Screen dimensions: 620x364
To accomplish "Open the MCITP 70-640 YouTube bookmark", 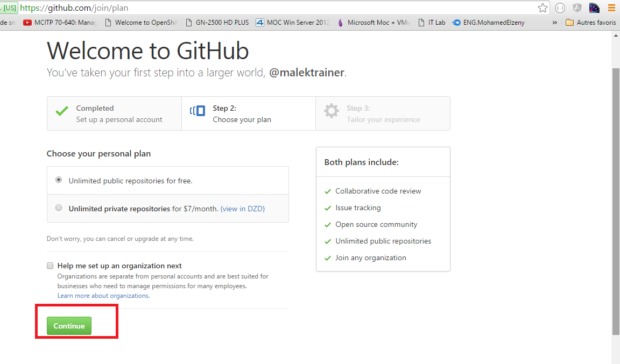I will (60, 23).
